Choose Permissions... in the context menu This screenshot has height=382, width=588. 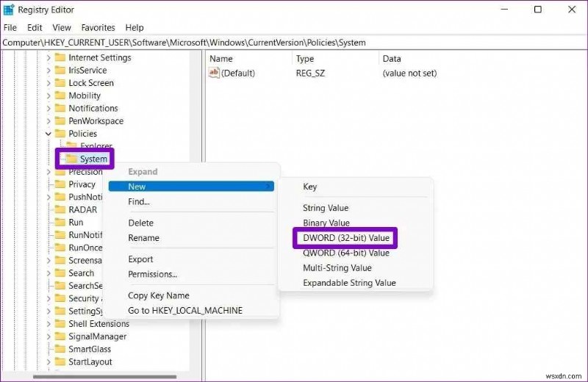[153, 275]
